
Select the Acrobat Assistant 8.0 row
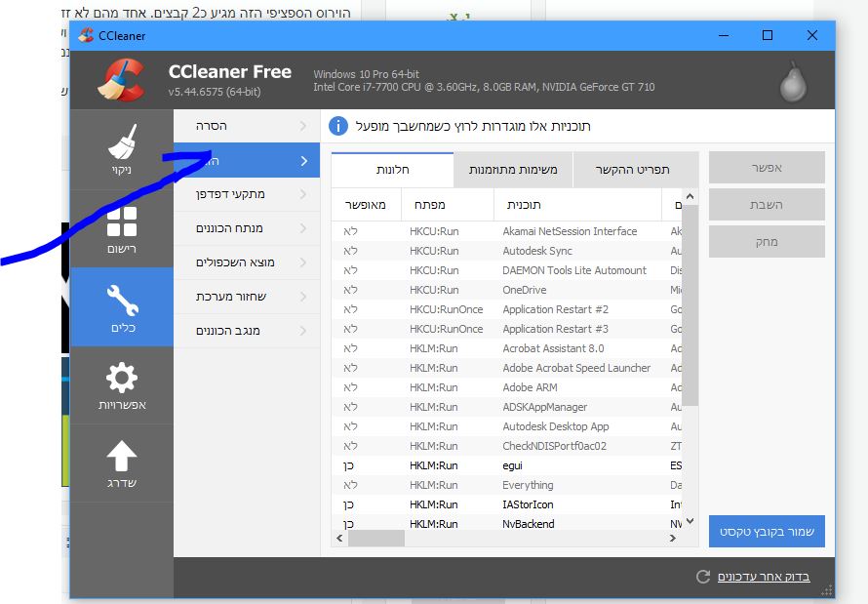[x=506, y=348]
